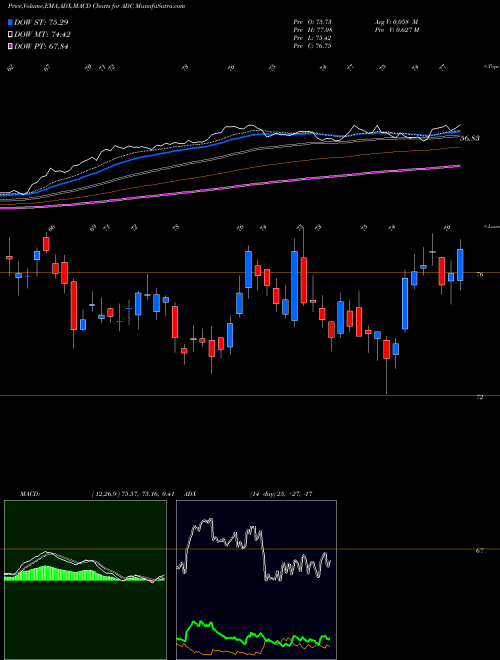Screen dimensions: 500x660
Task: Click the 67 price axis label
Action: tap(479, 551)
